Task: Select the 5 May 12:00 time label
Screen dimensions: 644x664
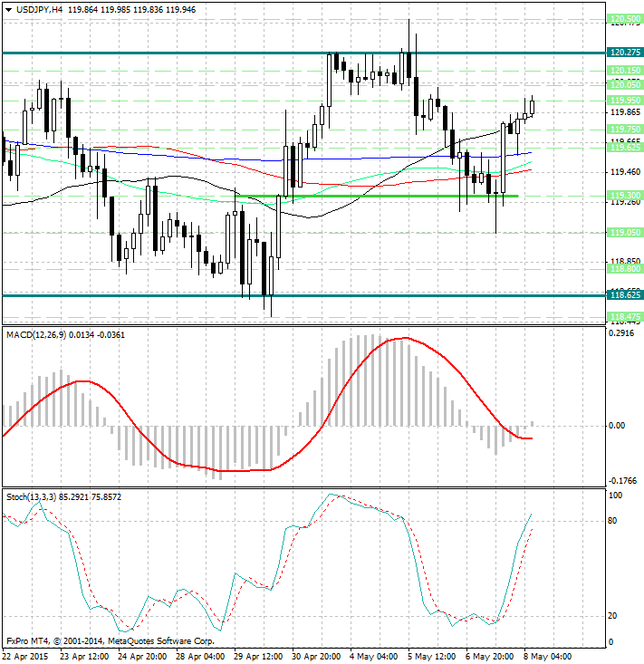Action: click(x=431, y=656)
